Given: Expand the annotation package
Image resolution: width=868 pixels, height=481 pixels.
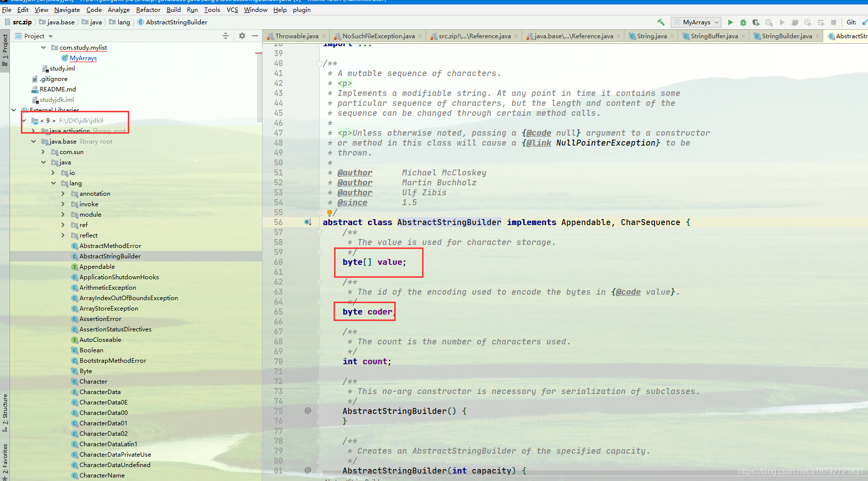Looking at the screenshot, I should 63,194.
